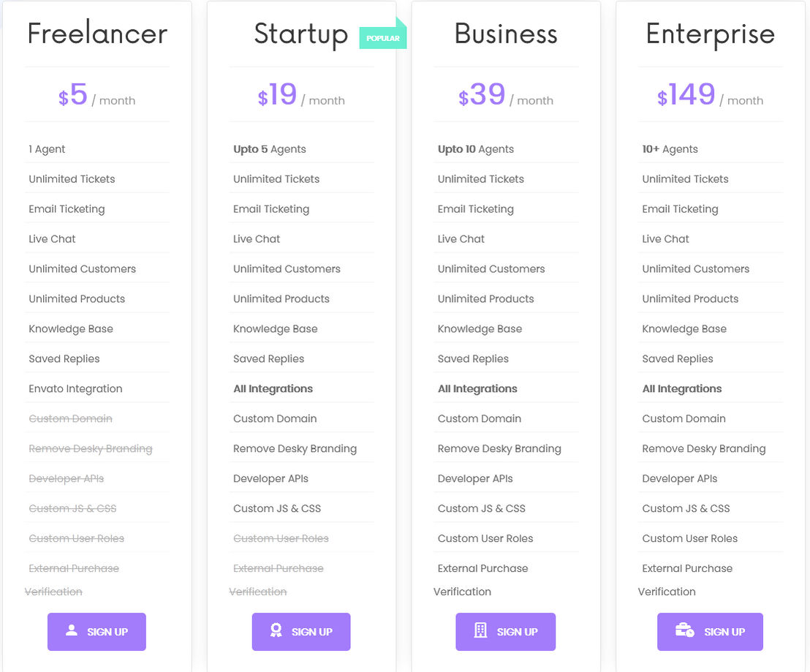Click Envato Integration in Freelancer plan

[x=75, y=389]
